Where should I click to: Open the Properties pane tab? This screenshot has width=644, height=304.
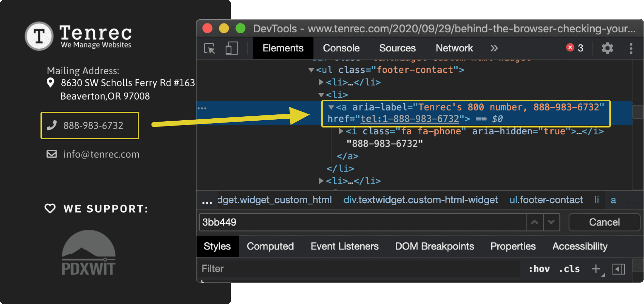point(513,246)
